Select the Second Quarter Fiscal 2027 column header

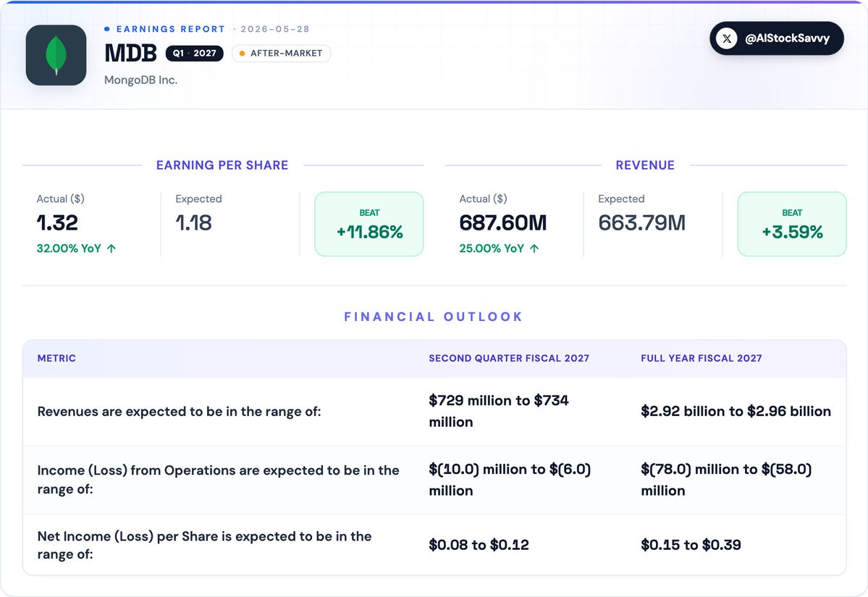point(509,359)
